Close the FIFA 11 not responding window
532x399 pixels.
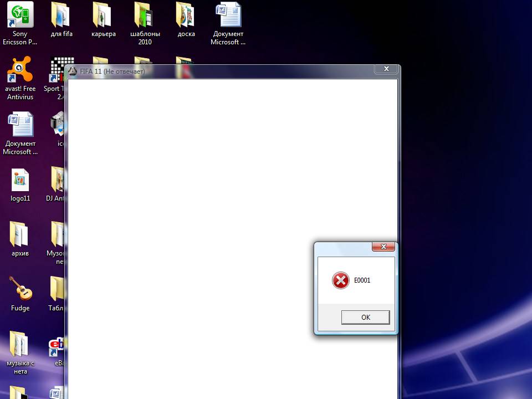[x=386, y=69]
